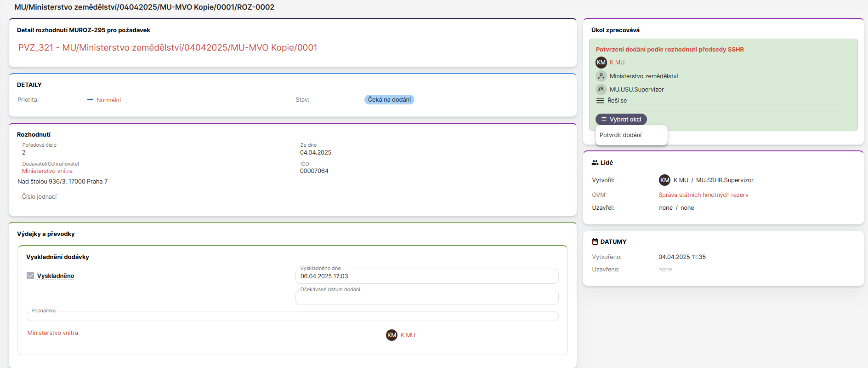
Task: Click the list icon next to Řeší se
Action: pos(600,101)
